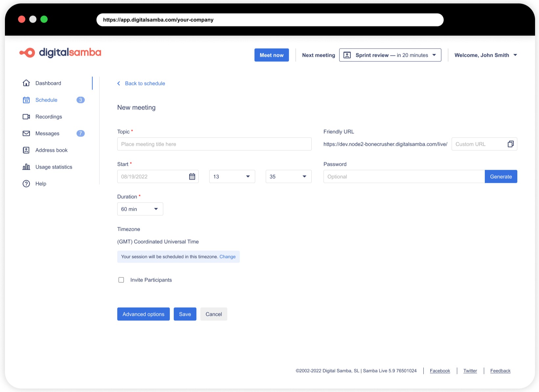The width and height of the screenshot is (539, 392).
Task: Open the start hour dropdown showing 13
Action: pos(232,177)
